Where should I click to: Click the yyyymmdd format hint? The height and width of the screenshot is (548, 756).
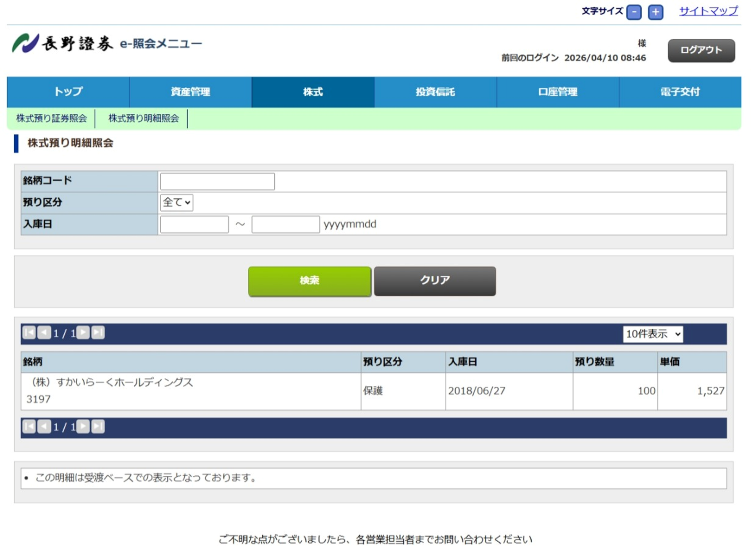(x=350, y=224)
